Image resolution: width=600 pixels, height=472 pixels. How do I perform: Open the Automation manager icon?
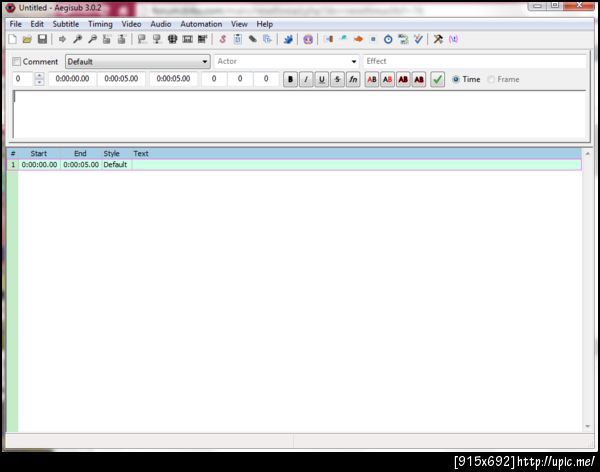[x=288, y=39]
